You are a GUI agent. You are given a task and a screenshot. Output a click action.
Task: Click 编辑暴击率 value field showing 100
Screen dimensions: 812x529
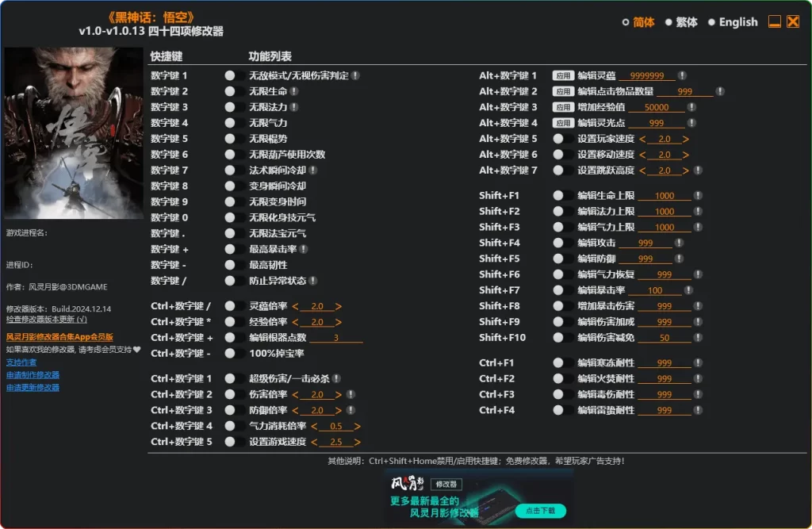coord(654,290)
